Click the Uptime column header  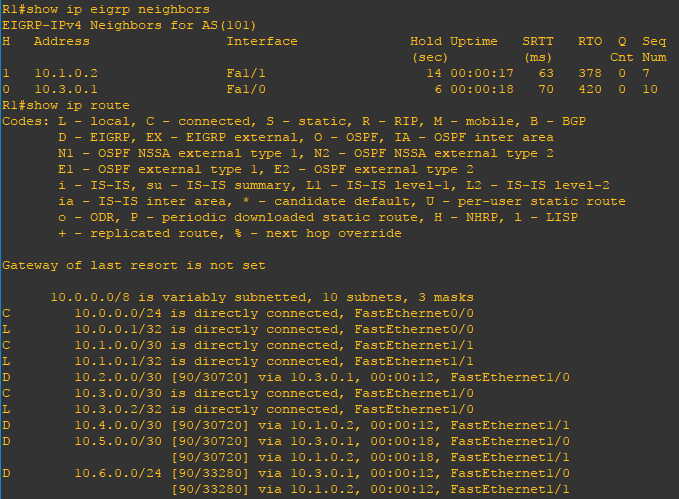(474, 42)
